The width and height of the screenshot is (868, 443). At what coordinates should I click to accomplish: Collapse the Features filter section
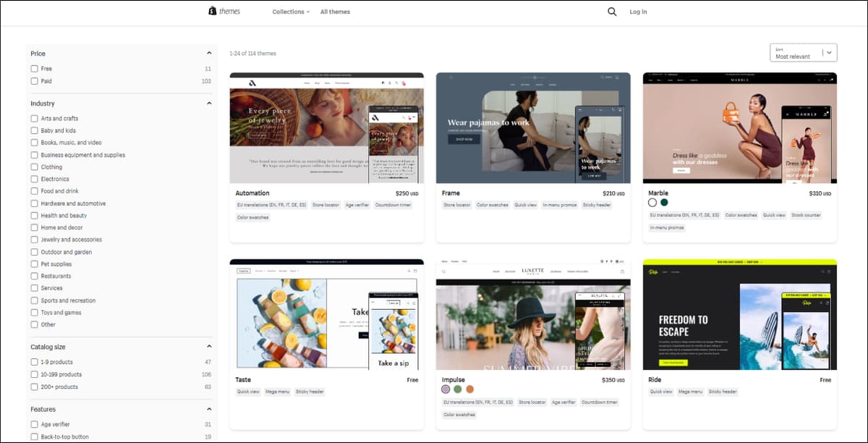(209, 409)
